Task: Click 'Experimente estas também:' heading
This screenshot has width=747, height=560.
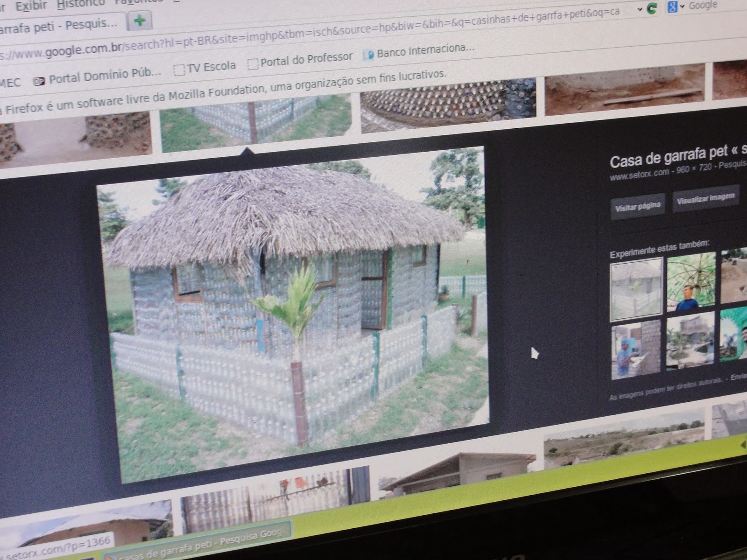Action: pos(660,248)
